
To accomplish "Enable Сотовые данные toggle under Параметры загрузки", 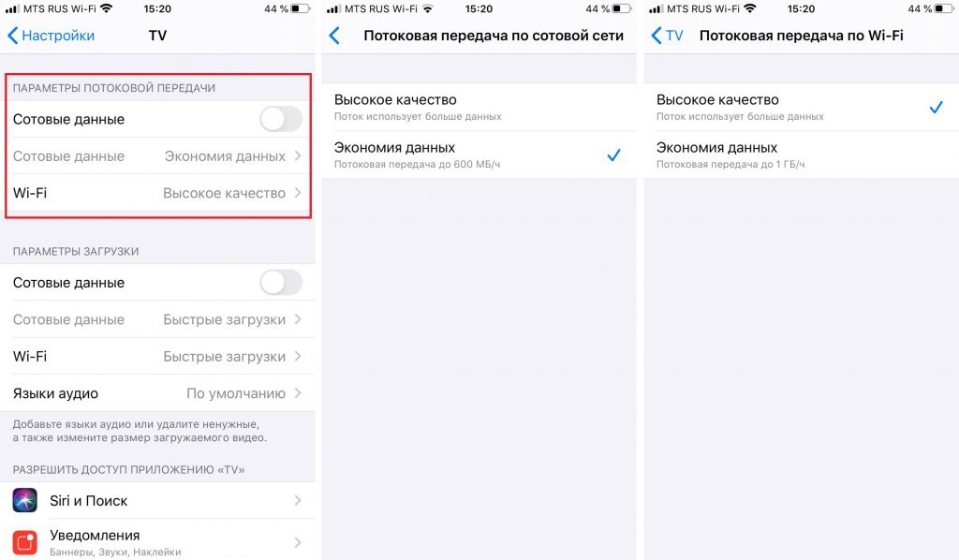I will pyautogui.click(x=281, y=283).
